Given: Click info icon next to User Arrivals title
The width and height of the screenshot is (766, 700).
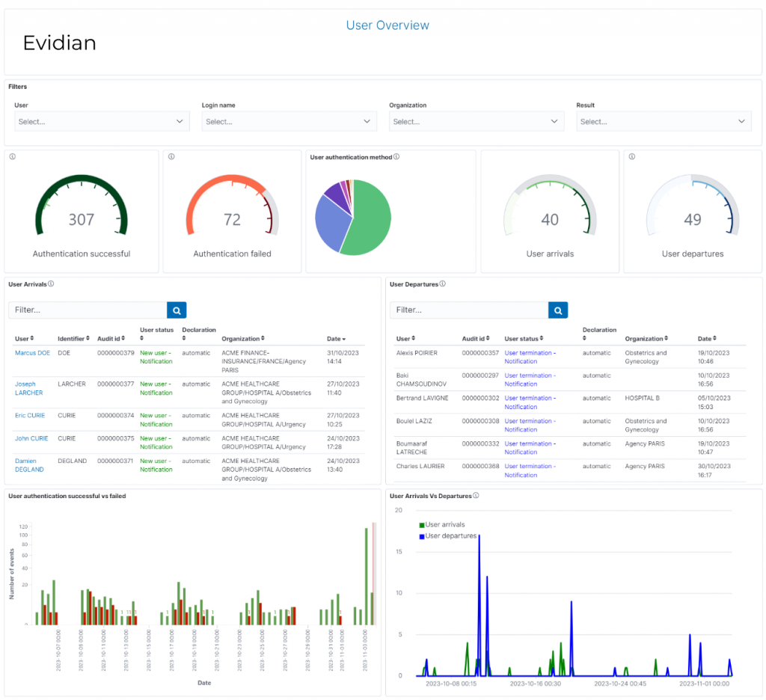Looking at the screenshot, I should (x=51, y=284).
